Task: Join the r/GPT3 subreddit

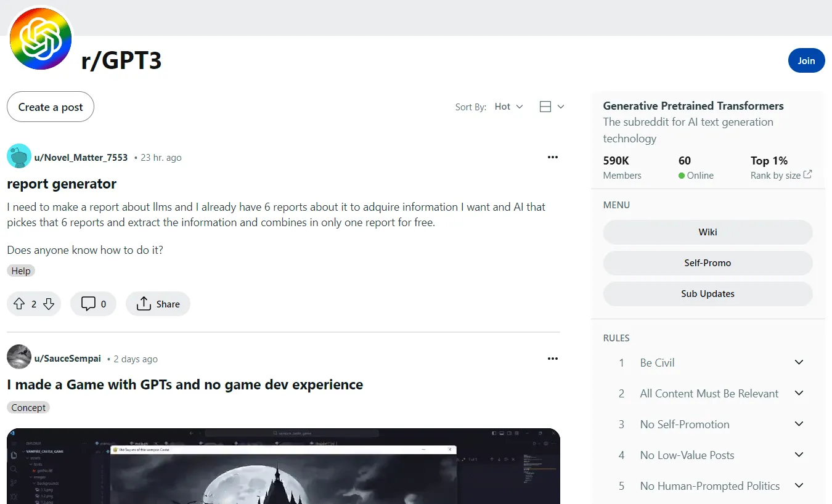Action: point(806,60)
